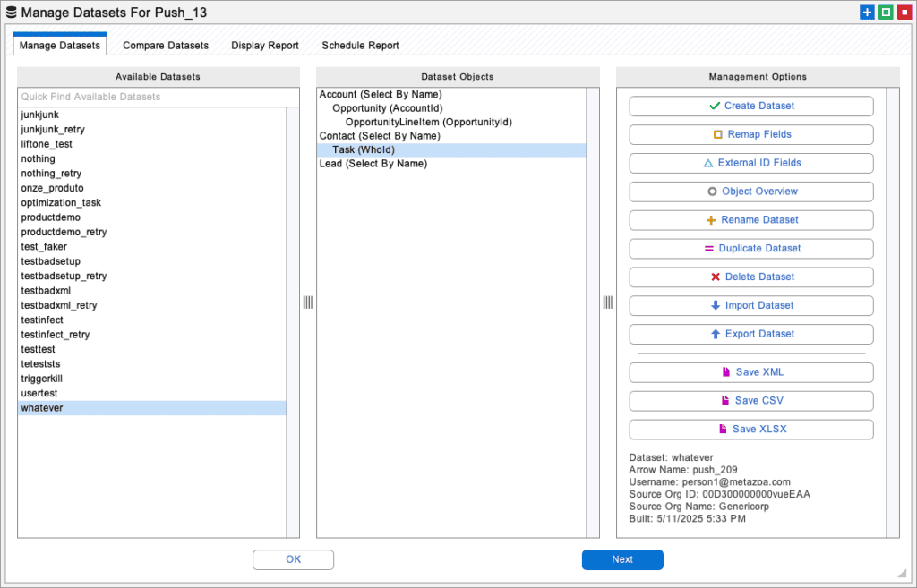Viewport: 917px width, 588px height.
Task: Click the Object Overview button label
Action: coord(759,192)
